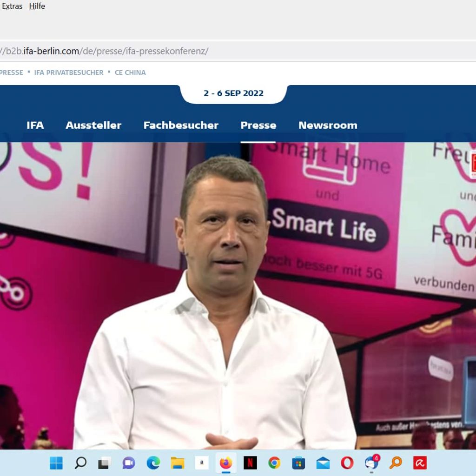Screen dimensions: 476x476
Task: Launch Netflix from the taskbar
Action: pyautogui.click(x=250, y=463)
